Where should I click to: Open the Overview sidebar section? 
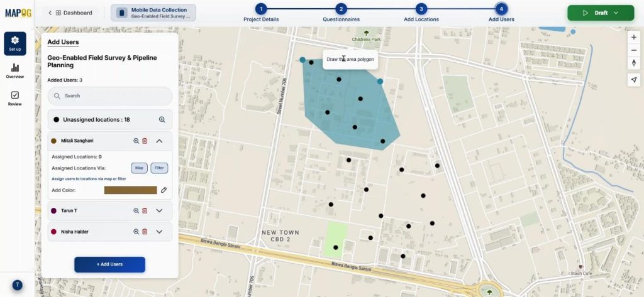(x=15, y=70)
